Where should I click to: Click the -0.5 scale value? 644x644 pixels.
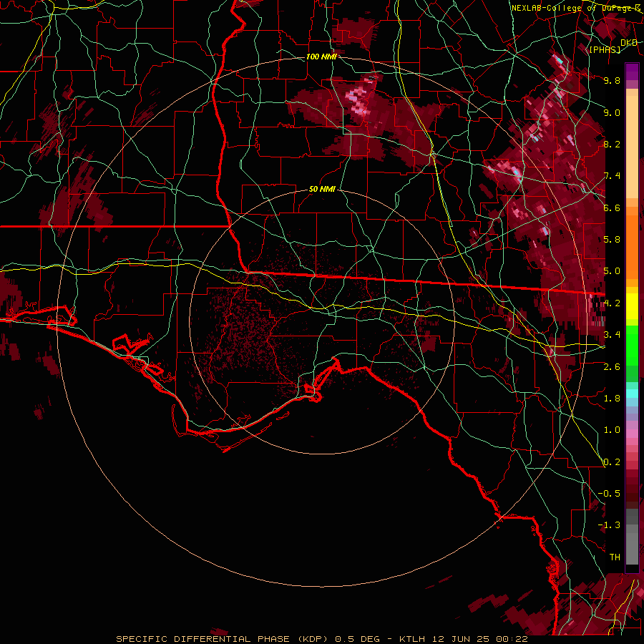pos(609,494)
